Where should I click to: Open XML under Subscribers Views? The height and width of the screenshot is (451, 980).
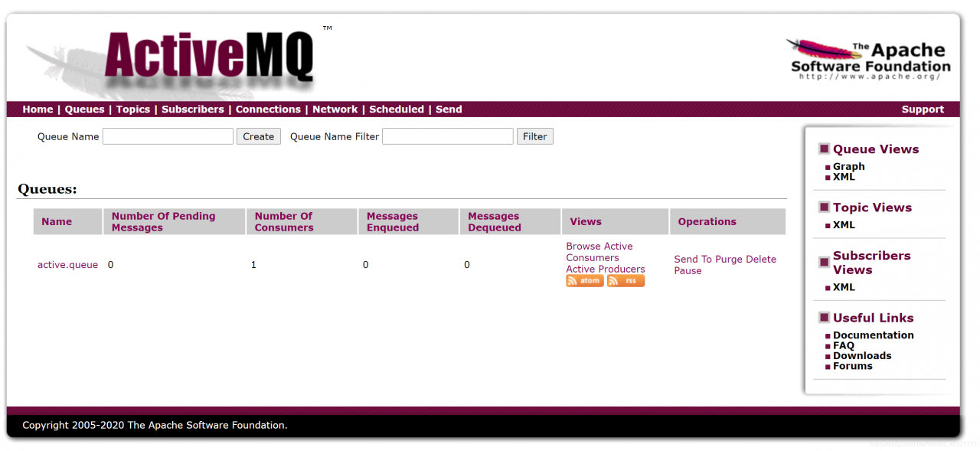point(844,287)
